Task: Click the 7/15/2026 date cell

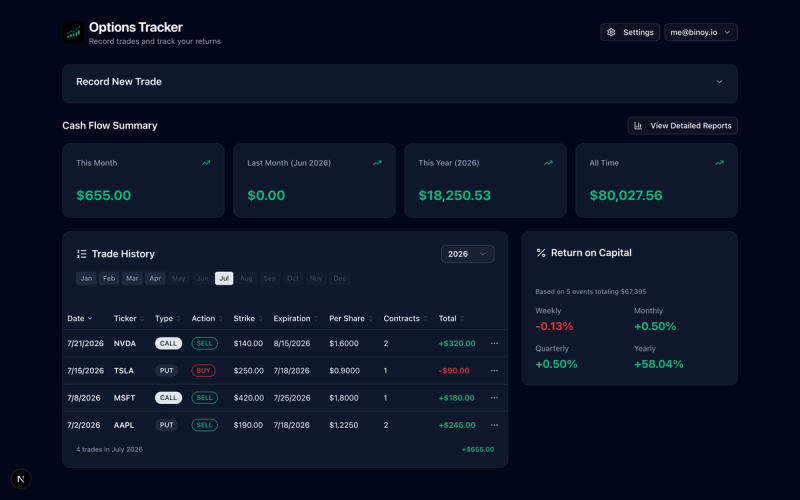Action: point(85,370)
